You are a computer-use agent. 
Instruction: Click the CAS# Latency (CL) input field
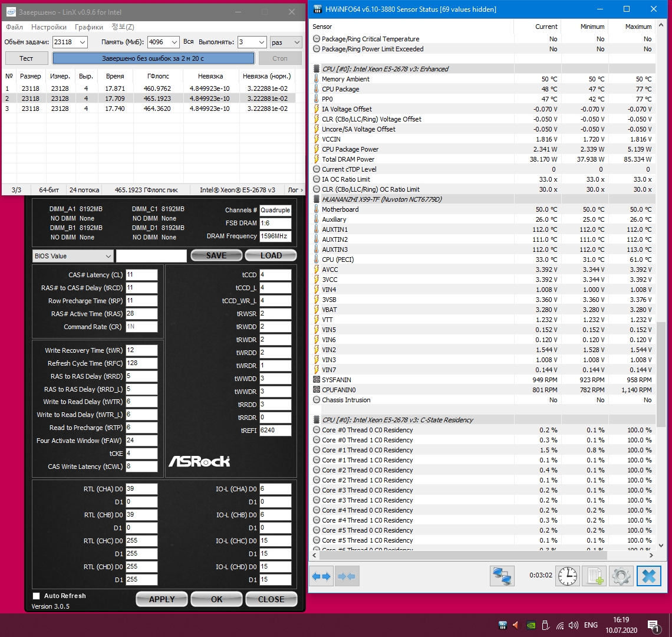tap(141, 275)
